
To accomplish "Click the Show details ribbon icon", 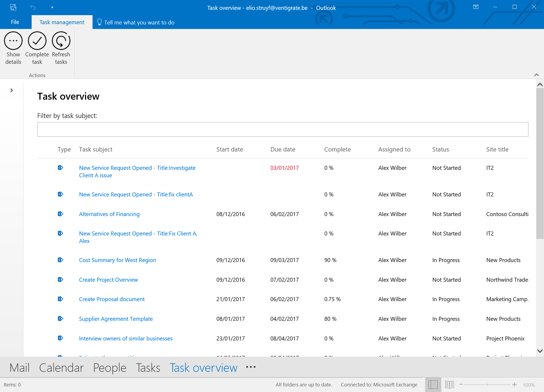I will 13,41.
